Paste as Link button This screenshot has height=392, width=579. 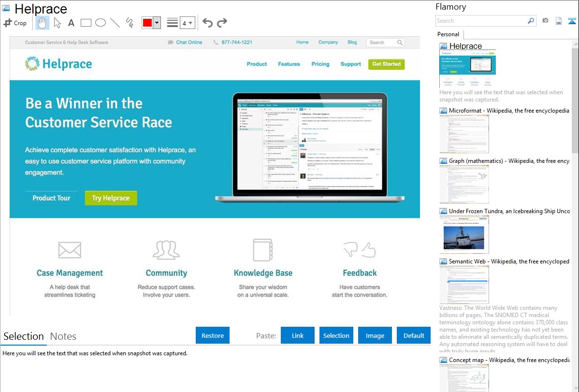tap(298, 335)
